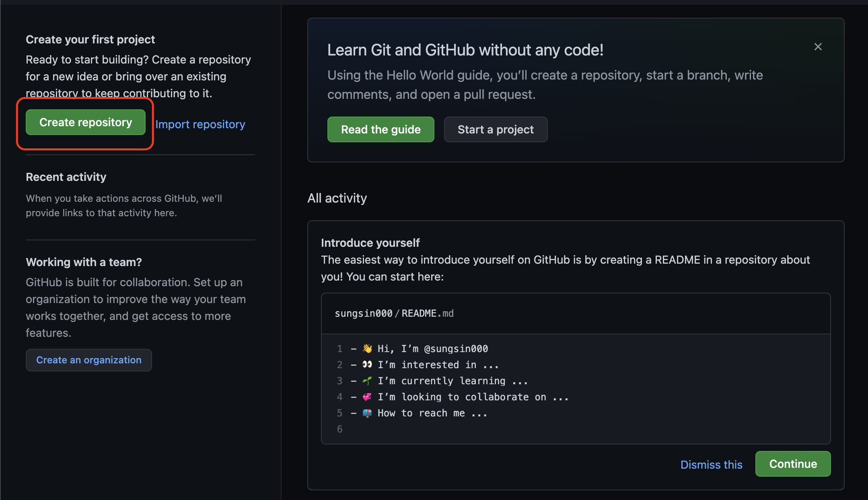This screenshot has width=868, height=500.
Task: Dismiss the Introduce yourself card
Action: 711,464
